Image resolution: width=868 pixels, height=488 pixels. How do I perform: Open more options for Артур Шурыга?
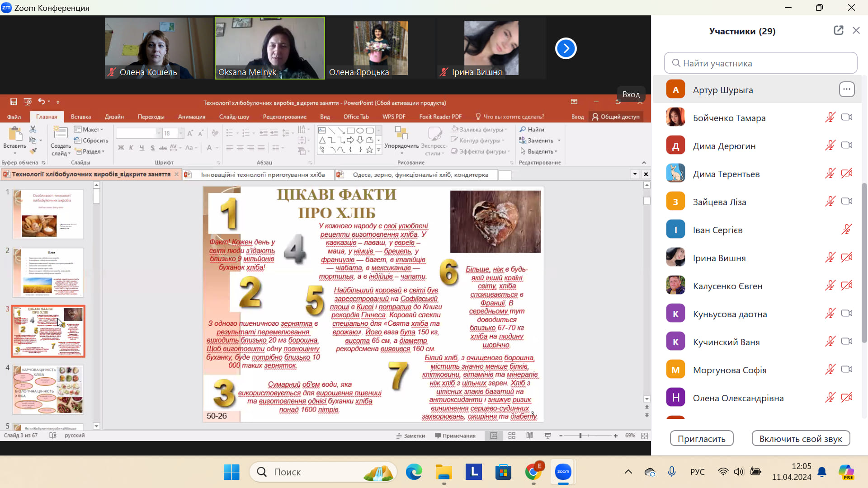tap(847, 89)
